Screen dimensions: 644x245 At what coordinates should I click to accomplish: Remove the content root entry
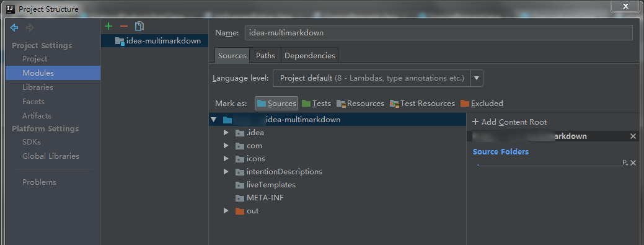pos(633,136)
